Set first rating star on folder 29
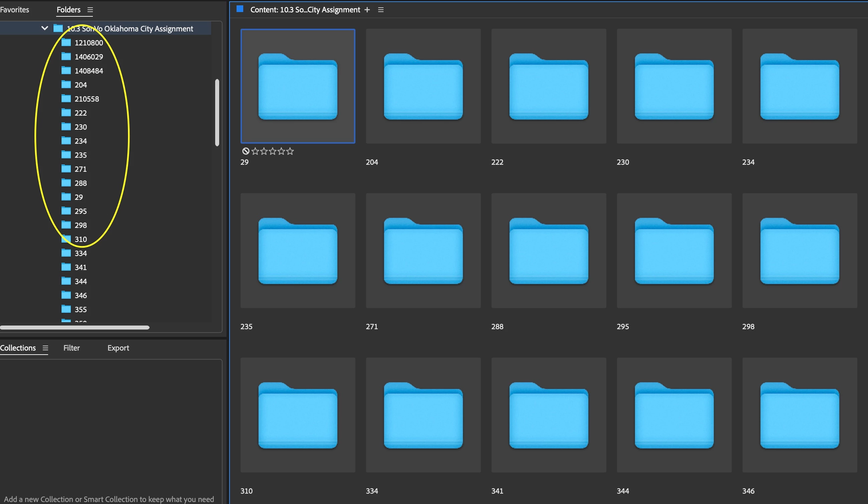The image size is (868, 504). click(x=255, y=151)
